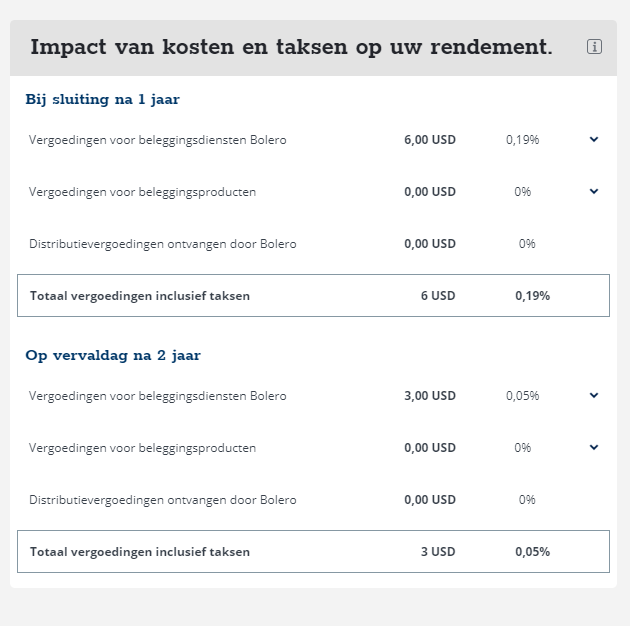Click the 3,00 USD amount in year two
The height and width of the screenshot is (626, 630).
(430, 395)
